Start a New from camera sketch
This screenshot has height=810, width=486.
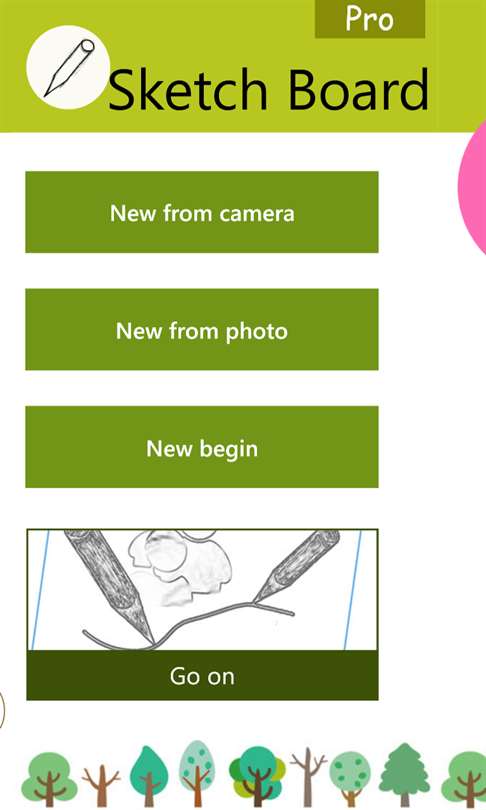pos(202,212)
